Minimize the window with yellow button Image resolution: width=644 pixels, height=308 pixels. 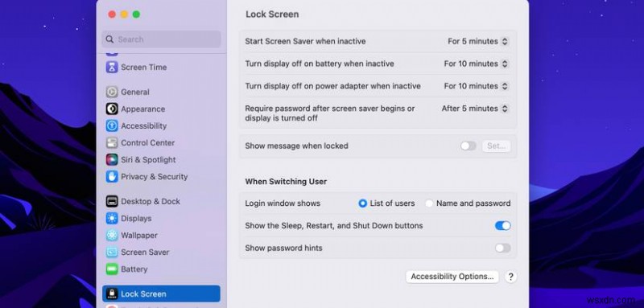pyautogui.click(x=124, y=14)
